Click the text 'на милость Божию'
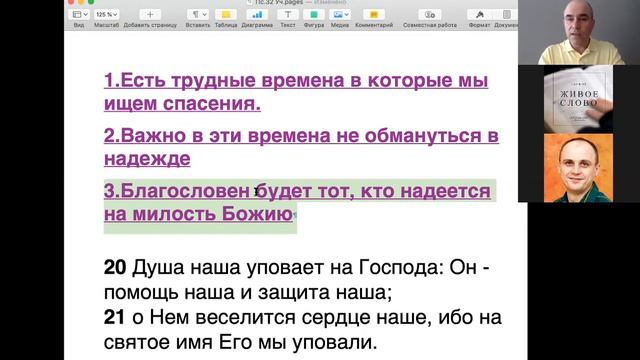The height and width of the screenshot is (360, 640). pos(198,213)
